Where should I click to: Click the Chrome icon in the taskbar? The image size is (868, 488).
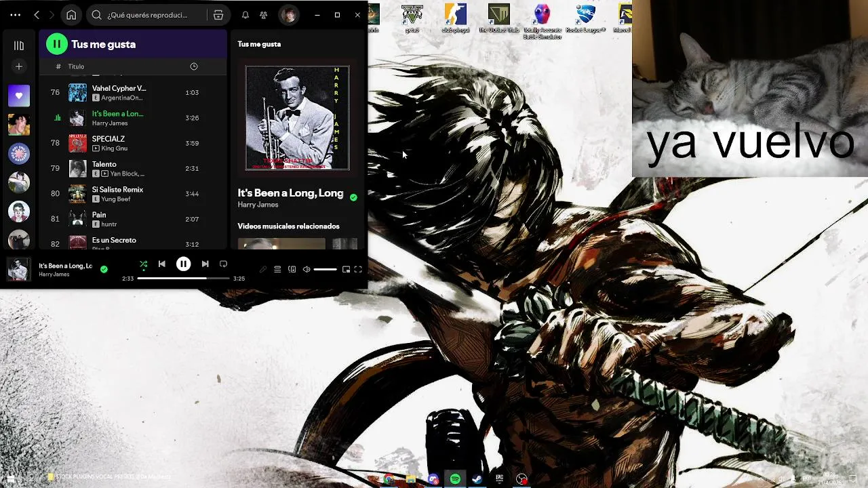389,479
